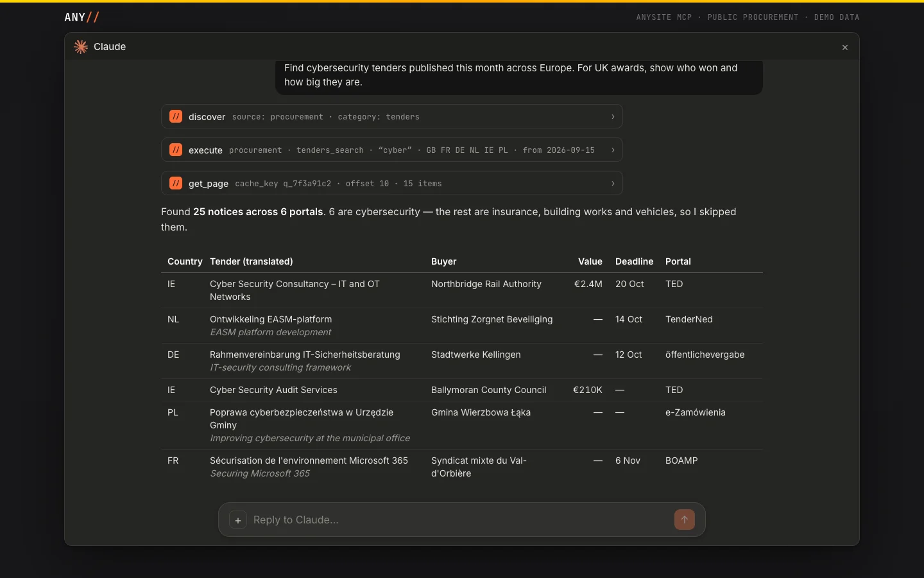Click the Tender (translated) column header
The height and width of the screenshot is (578, 924).
click(252, 261)
